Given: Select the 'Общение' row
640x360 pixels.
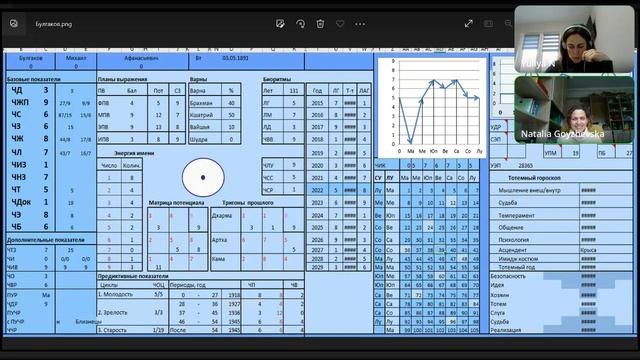Looking at the screenshot, I should (x=561, y=227).
